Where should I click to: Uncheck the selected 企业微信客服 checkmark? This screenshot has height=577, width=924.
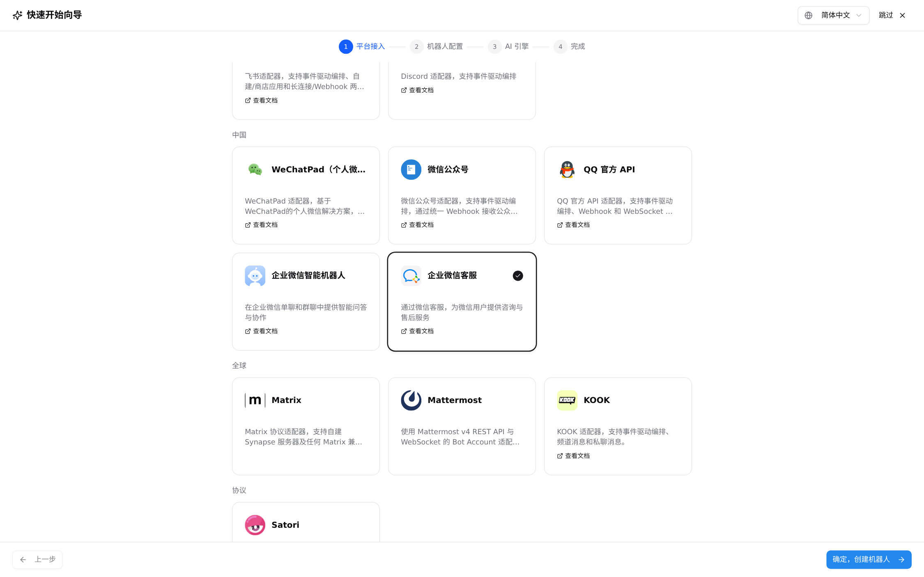(518, 276)
